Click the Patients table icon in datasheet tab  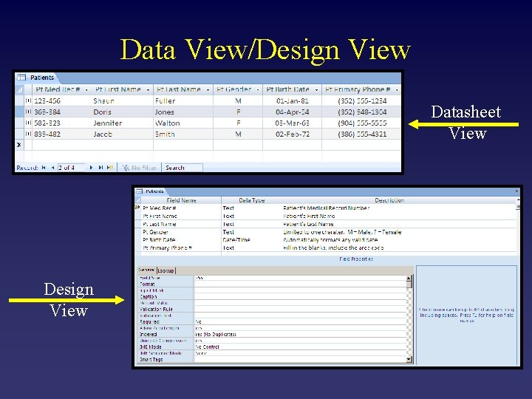21,78
